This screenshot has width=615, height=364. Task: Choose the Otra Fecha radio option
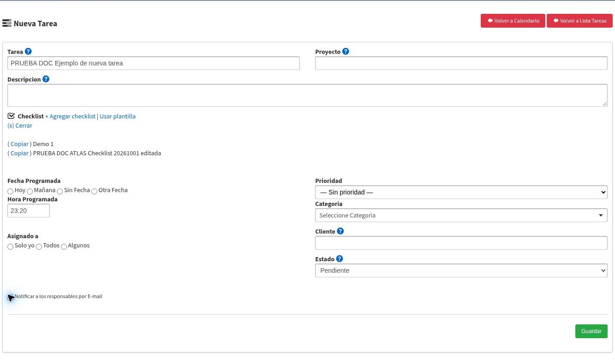click(95, 191)
